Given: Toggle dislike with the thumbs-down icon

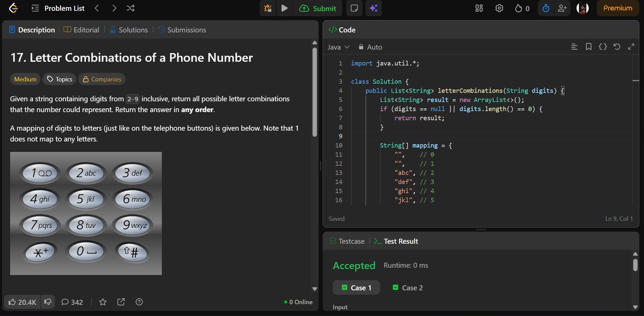Looking at the screenshot, I should [x=48, y=301].
